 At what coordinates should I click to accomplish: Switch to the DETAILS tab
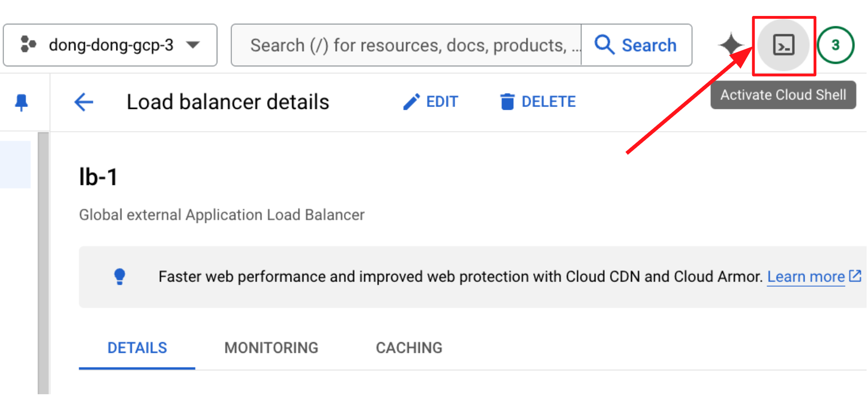(137, 348)
